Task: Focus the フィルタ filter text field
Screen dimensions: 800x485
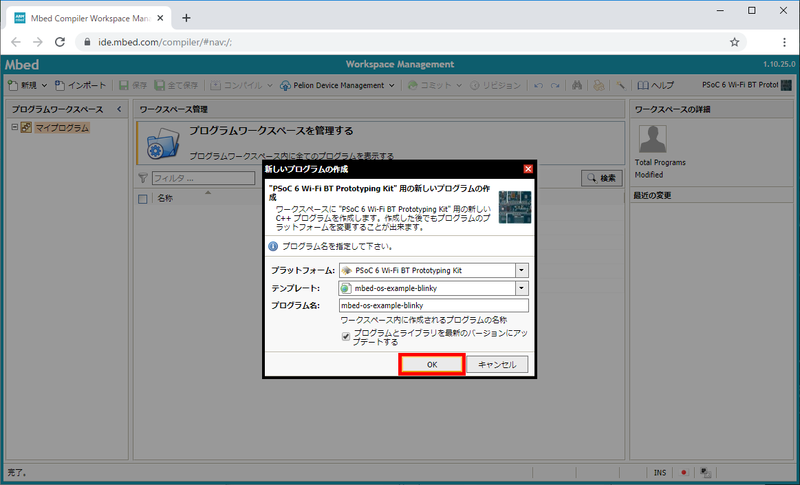Action: [x=203, y=178]
